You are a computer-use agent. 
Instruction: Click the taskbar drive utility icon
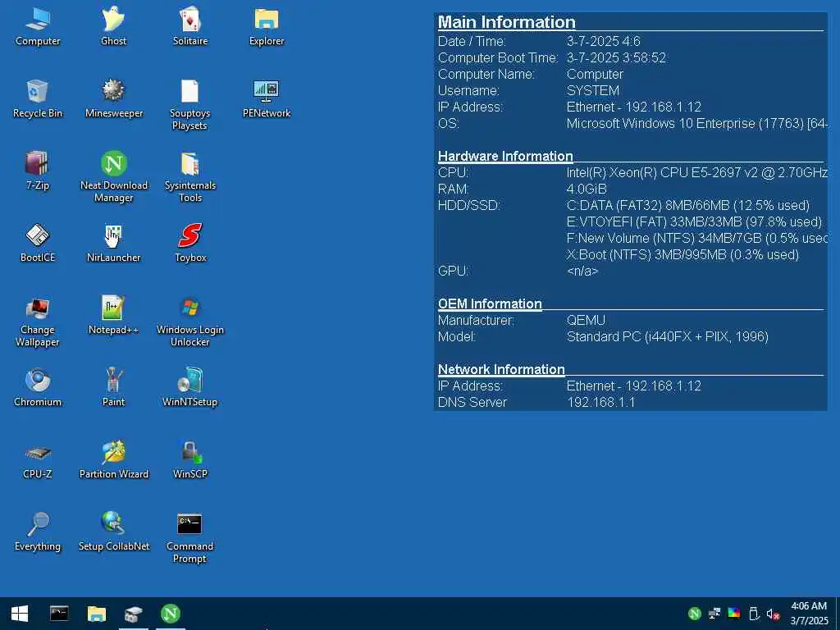pos(134,614)
